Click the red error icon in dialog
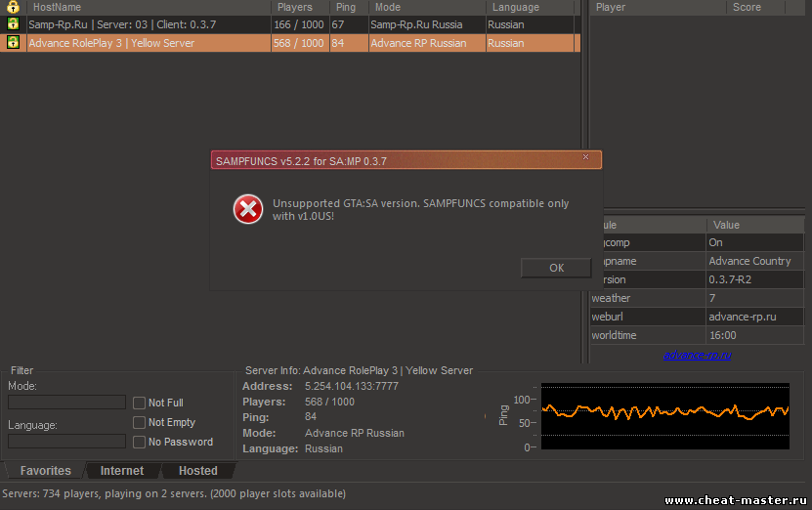 [x=248, y=209]
